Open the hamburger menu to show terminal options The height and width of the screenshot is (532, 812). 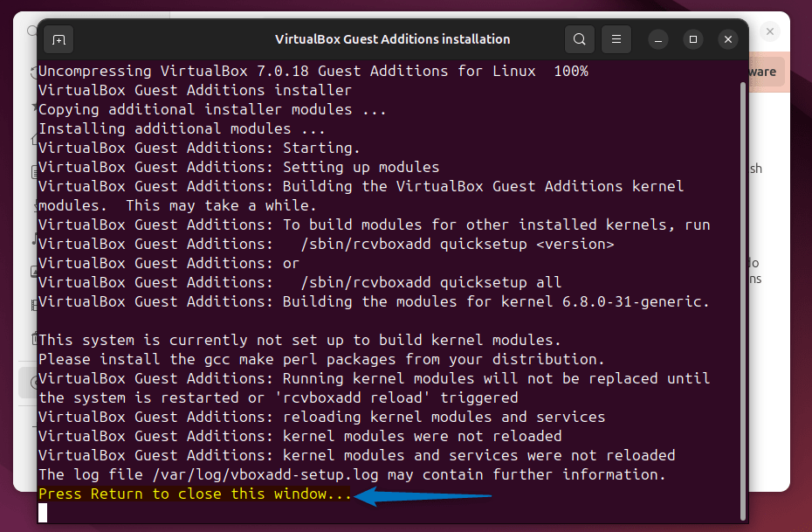pyautogui.click(x=616, y=39)
